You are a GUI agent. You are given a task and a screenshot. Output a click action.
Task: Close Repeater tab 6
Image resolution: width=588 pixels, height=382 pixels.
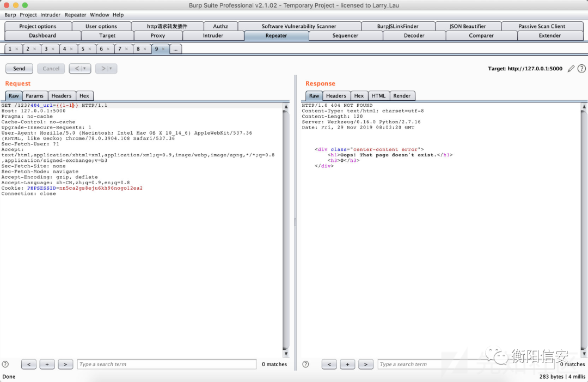[x=108, y=49]
